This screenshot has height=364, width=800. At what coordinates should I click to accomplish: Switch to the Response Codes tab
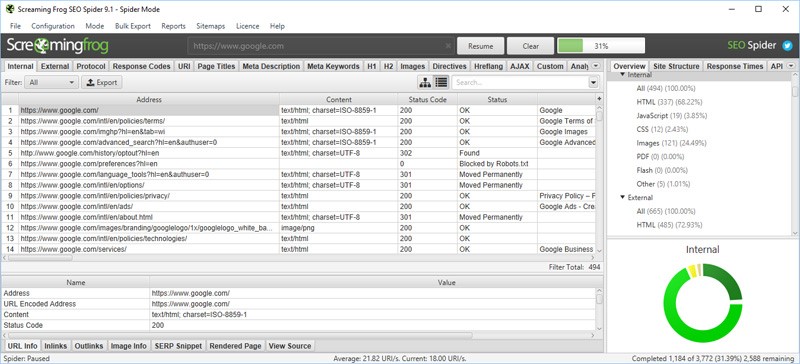pyautogui.click(x=142, y=66)
